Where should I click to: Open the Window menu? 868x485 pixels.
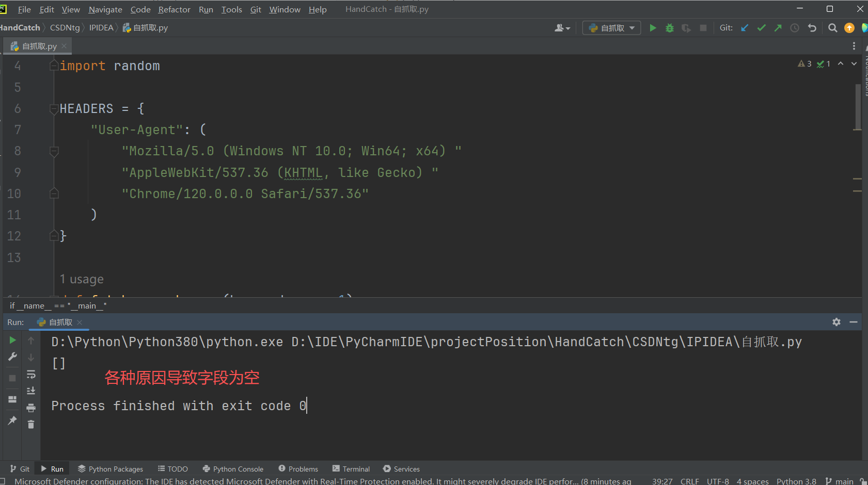285,9
